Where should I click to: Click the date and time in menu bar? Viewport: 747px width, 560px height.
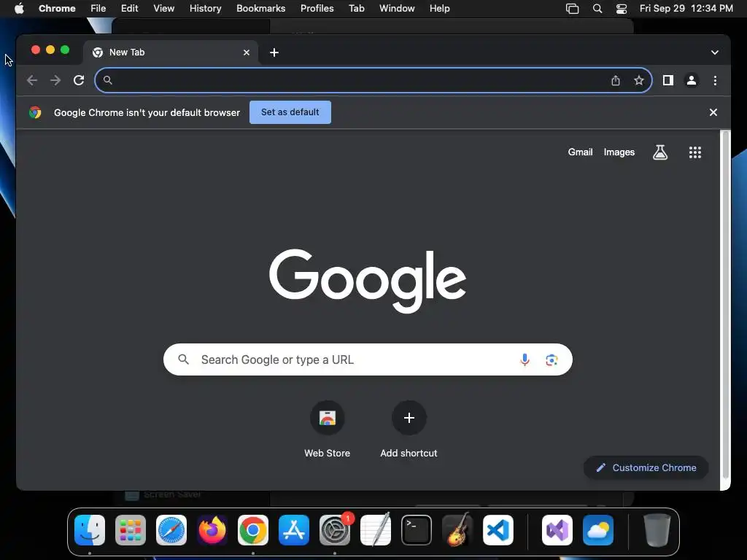tap(686, 9)
